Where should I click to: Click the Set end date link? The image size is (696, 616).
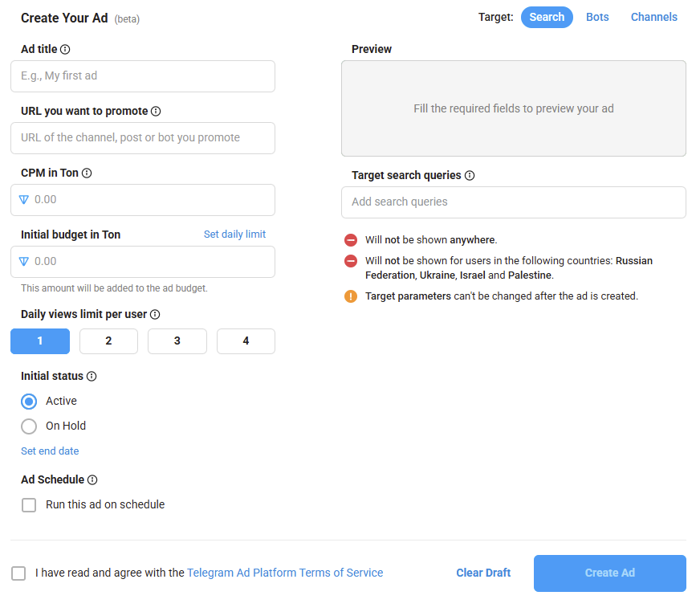50,451
